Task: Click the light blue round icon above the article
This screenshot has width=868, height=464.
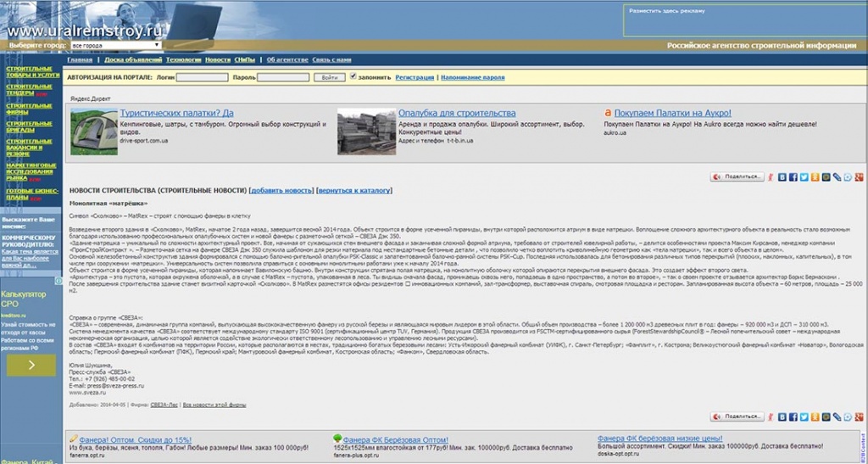Action: tap(848, 177)
